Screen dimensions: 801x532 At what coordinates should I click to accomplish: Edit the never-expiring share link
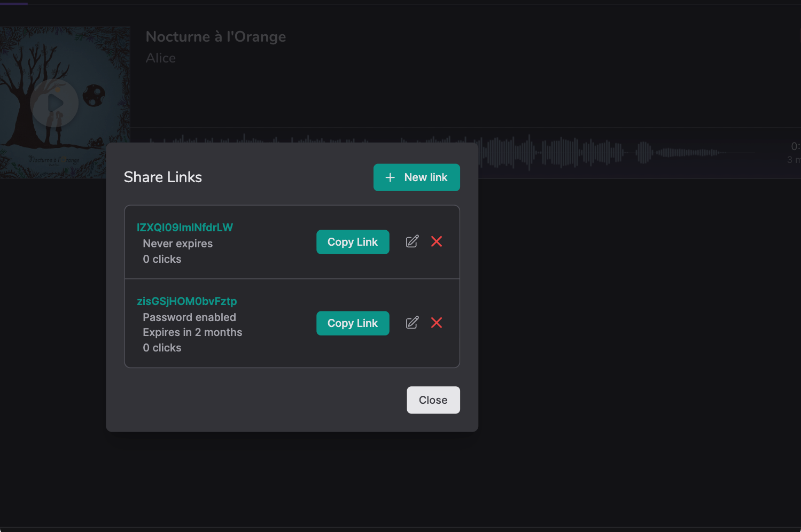pos(411,241)
